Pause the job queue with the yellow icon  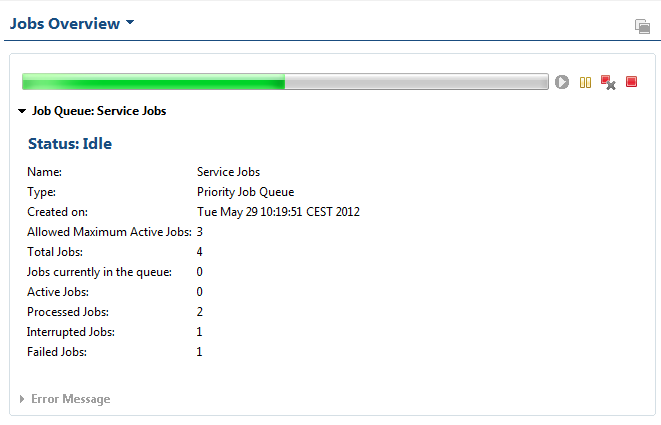586,82
